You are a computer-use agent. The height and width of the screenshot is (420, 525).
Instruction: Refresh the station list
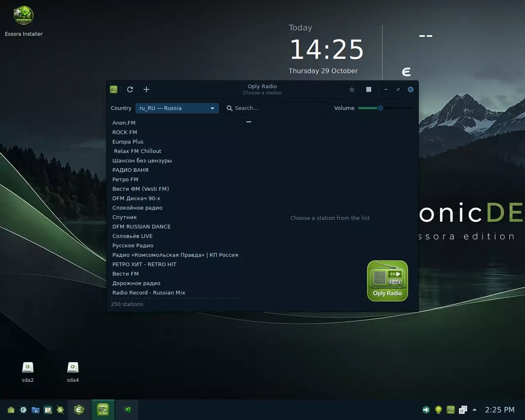tap(130, 89)
